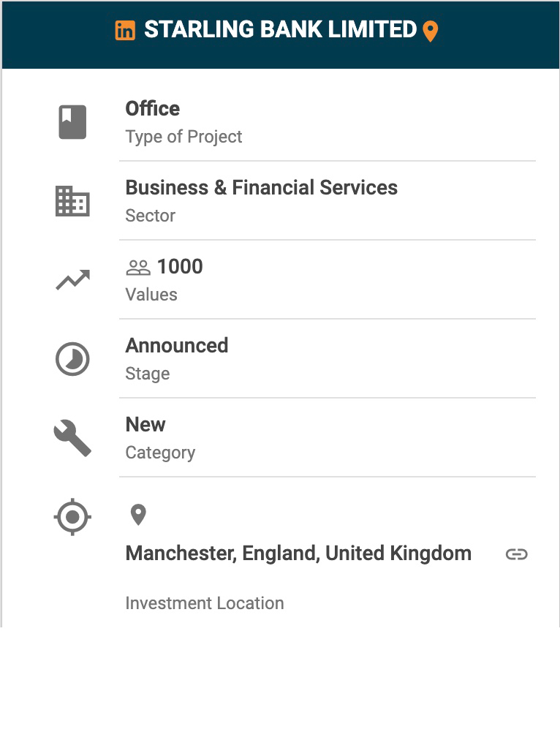Click the clock icon beside Stage
The height and width of the screenshot is (740, 560).
[72, 360]
